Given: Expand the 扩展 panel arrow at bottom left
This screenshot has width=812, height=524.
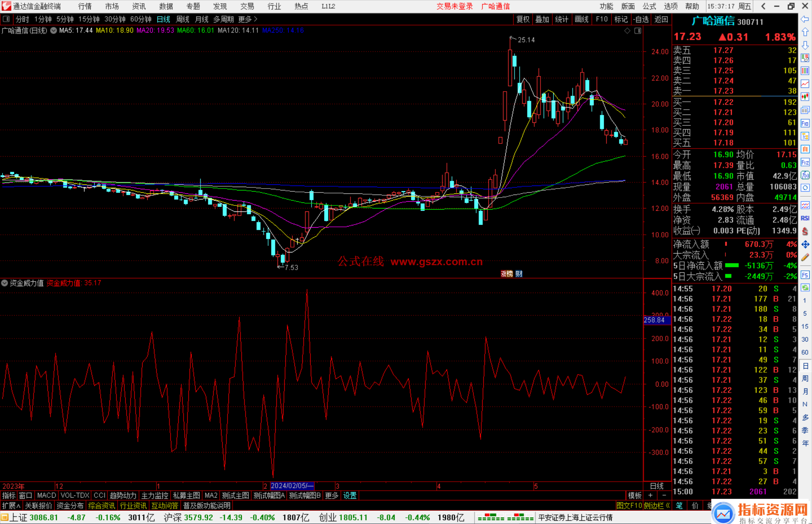Looking at the screenshot, I should [x=11, y=506].
